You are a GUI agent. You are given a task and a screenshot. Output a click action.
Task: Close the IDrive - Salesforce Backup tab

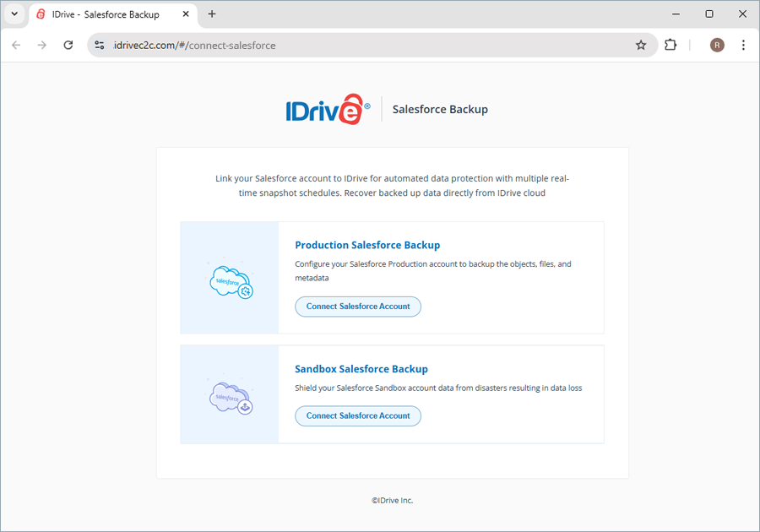point(185,14)
